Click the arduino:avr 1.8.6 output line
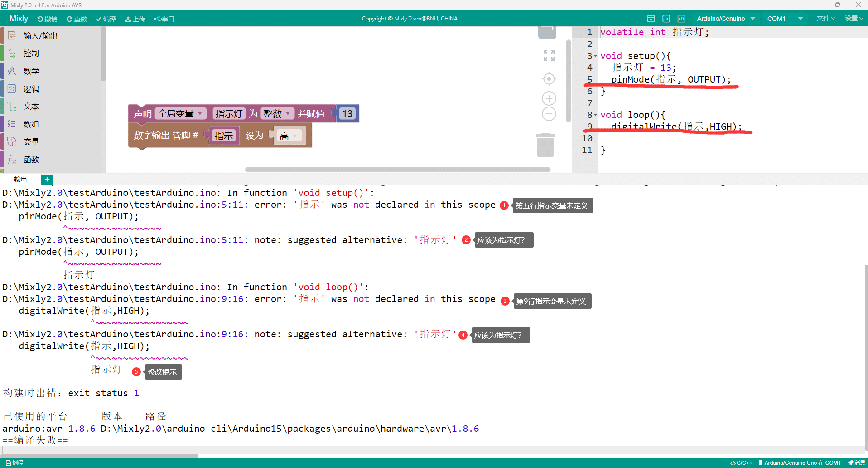Image resolution: width=868 pixels, height=468 pixels. 241,429
